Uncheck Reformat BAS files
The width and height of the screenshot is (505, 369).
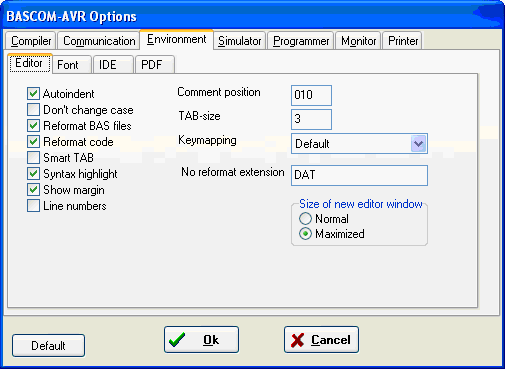[33, 126]
